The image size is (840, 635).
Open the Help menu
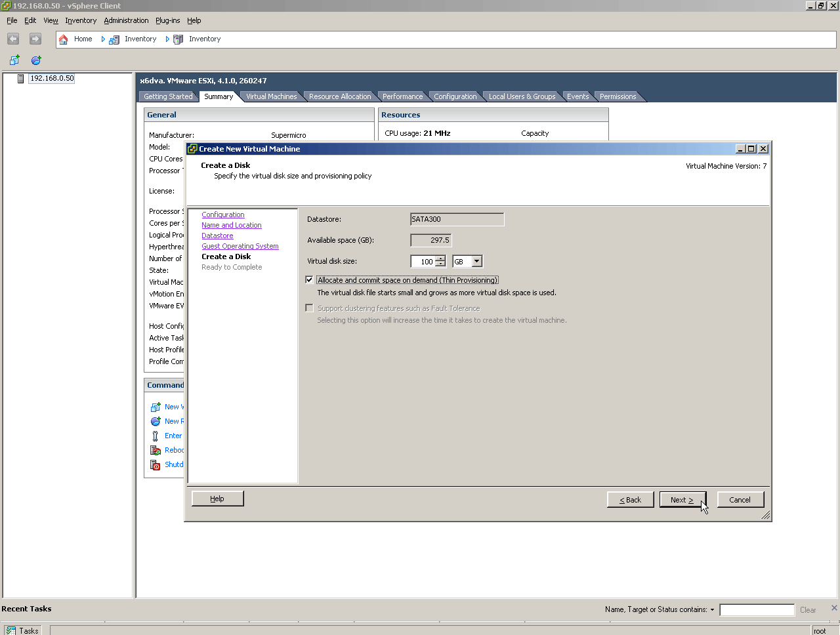coord(194,21)
